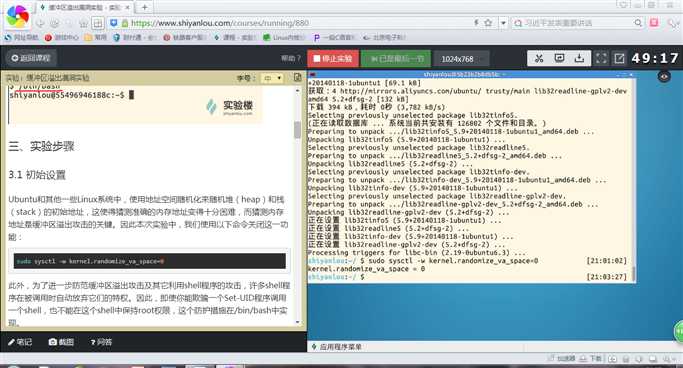Viewport: 683px width, 368px height.
Task: Click the green next-section button
Action: (396, 58)
